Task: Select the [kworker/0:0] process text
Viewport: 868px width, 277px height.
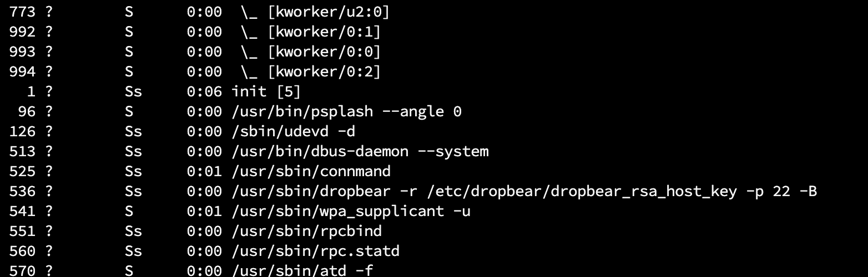Action: [324, 52]
